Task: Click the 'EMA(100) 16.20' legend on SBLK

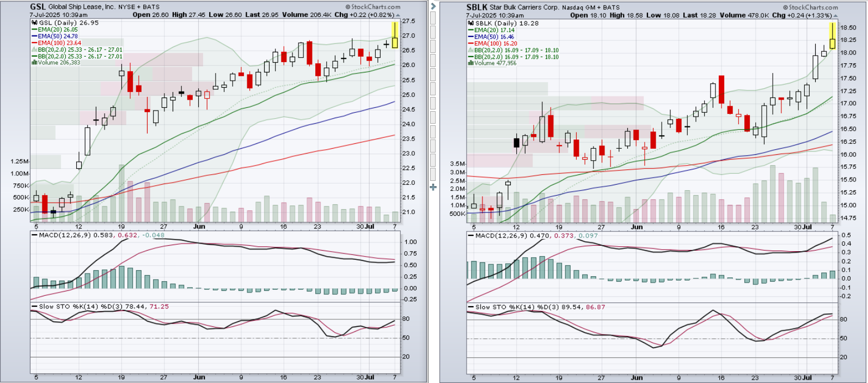Action: 496,44
